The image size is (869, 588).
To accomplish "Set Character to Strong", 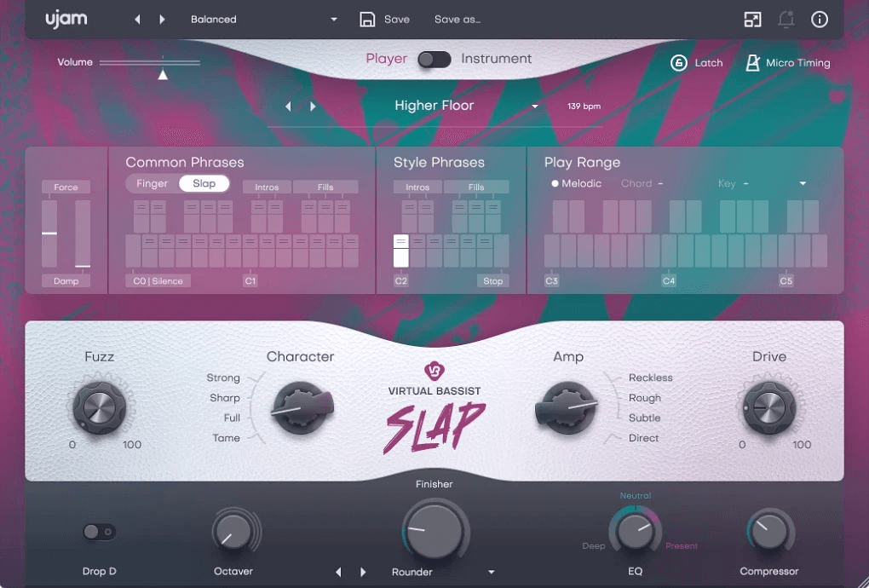I will tap(223, 378).
